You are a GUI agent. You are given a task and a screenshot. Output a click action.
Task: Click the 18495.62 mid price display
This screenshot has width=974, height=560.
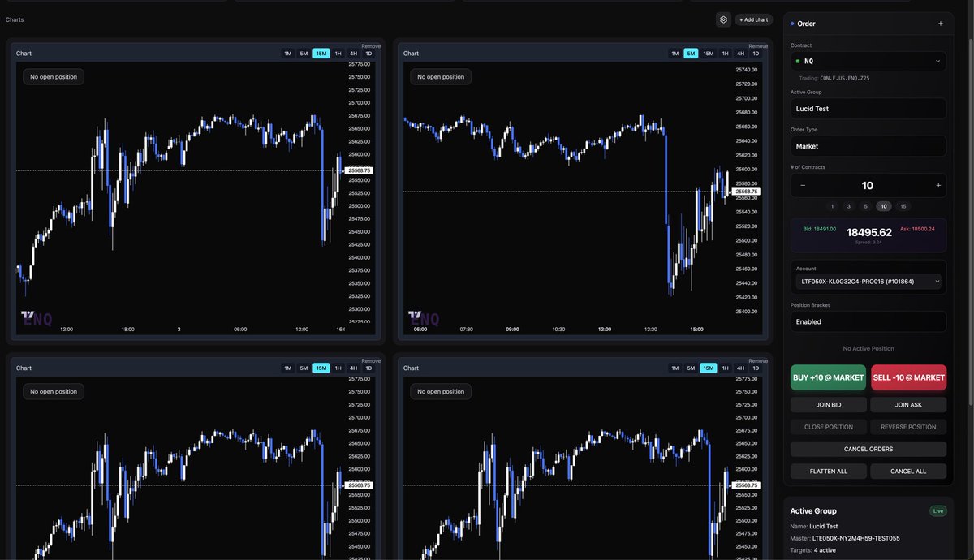[x=868, y=232]
